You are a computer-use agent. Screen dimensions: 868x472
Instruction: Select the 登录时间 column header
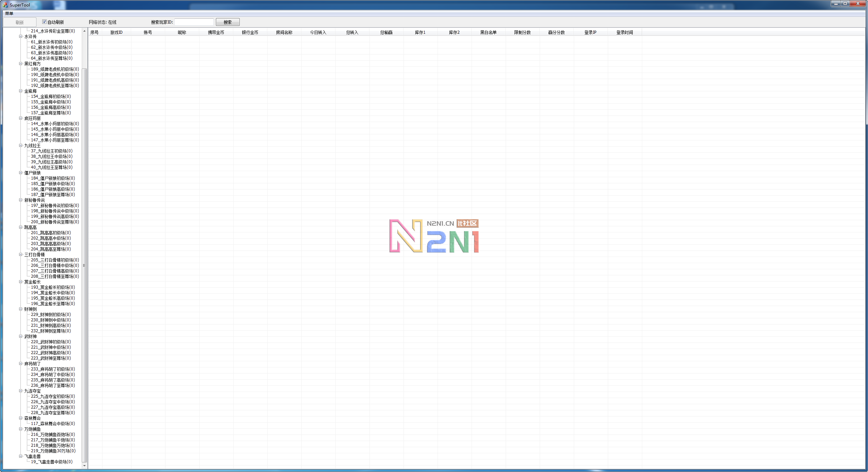[624, 32]
